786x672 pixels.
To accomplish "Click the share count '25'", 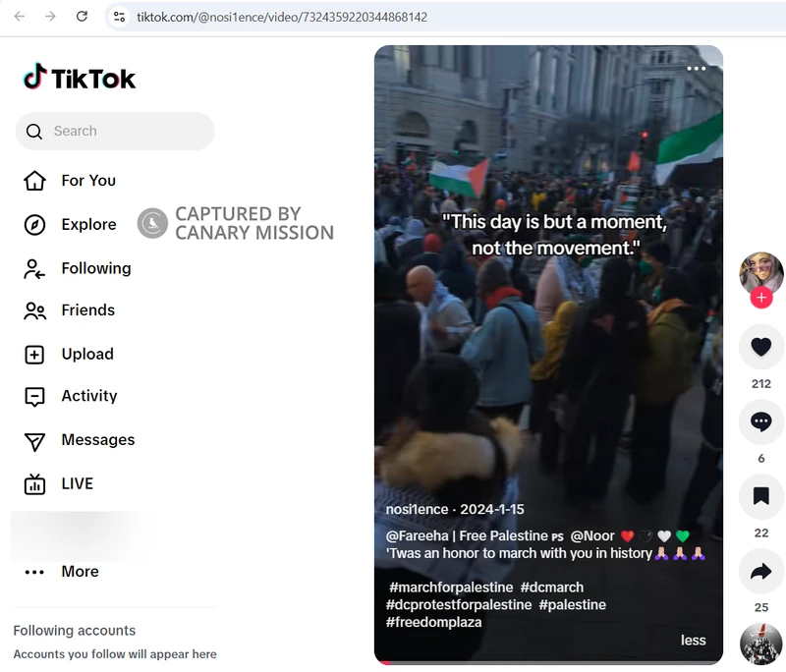I will pos(760,607).
